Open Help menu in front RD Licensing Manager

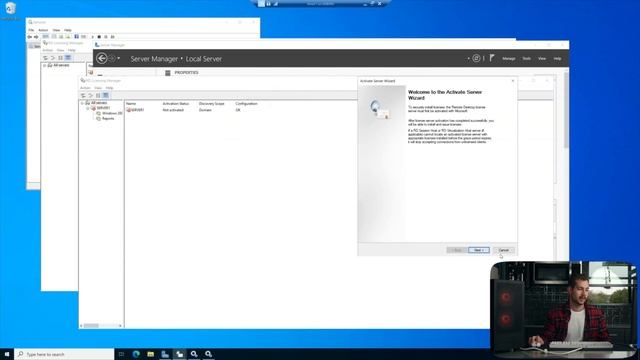coord(109,88)
